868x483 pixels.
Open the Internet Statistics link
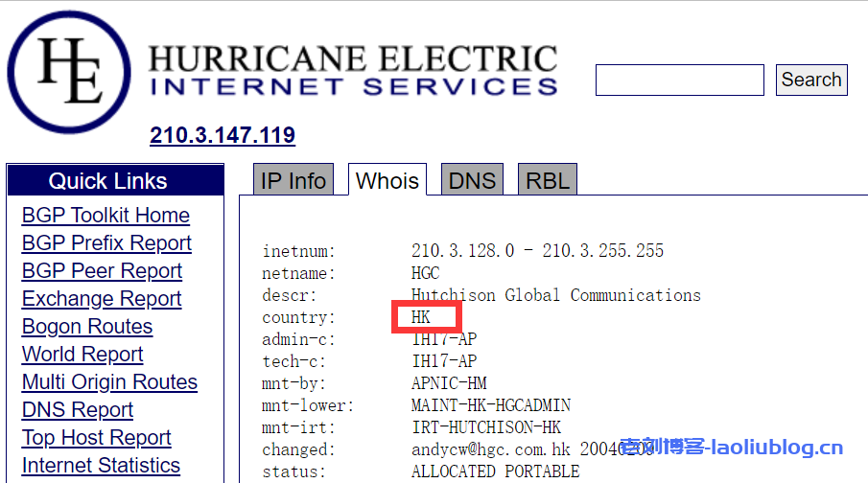pyautogui.click(x=101, y=466)
